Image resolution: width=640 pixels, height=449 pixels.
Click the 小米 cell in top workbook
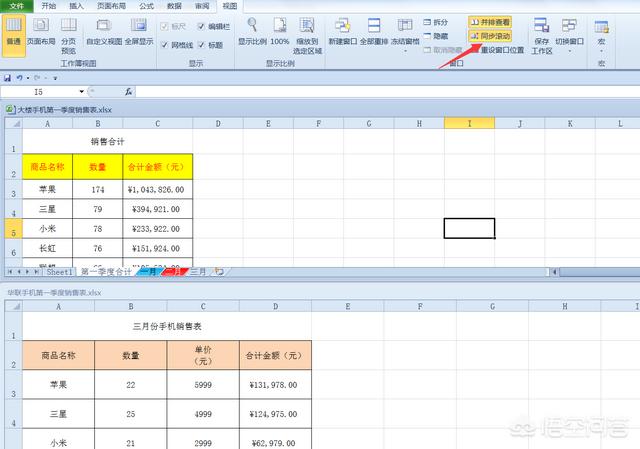(x=47, y=229)
